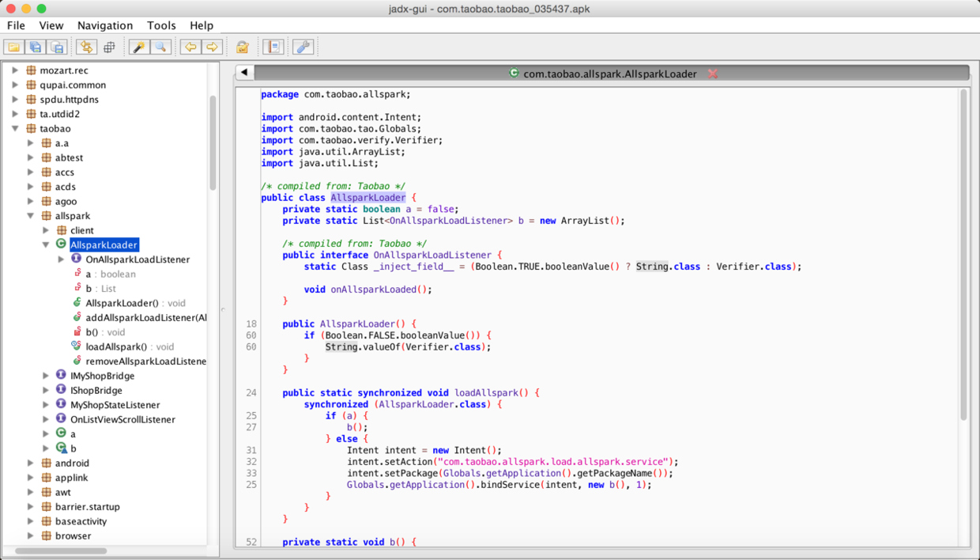Toggle the flatten packages icon

(x=109, y=47)
